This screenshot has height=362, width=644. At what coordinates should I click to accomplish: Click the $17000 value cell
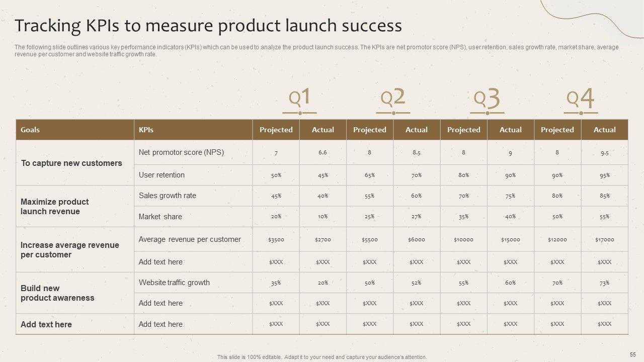pos(604,240)
